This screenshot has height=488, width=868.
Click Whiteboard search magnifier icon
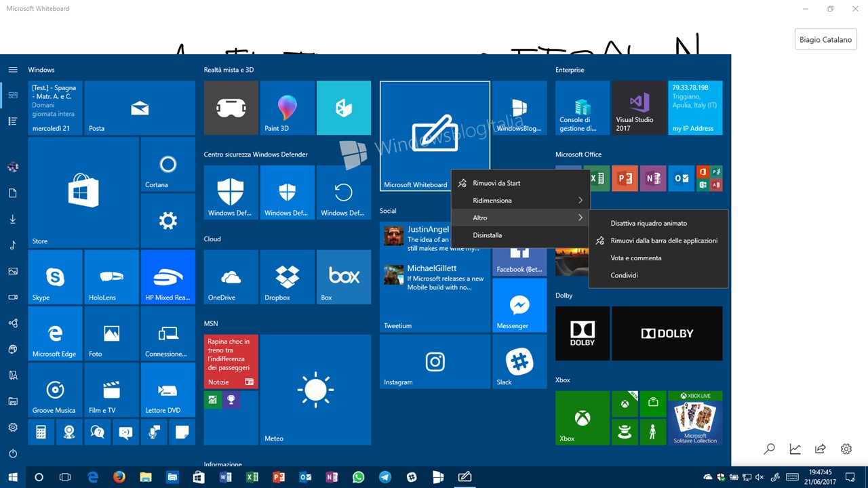pyautogui.click(x=769, y=449)
